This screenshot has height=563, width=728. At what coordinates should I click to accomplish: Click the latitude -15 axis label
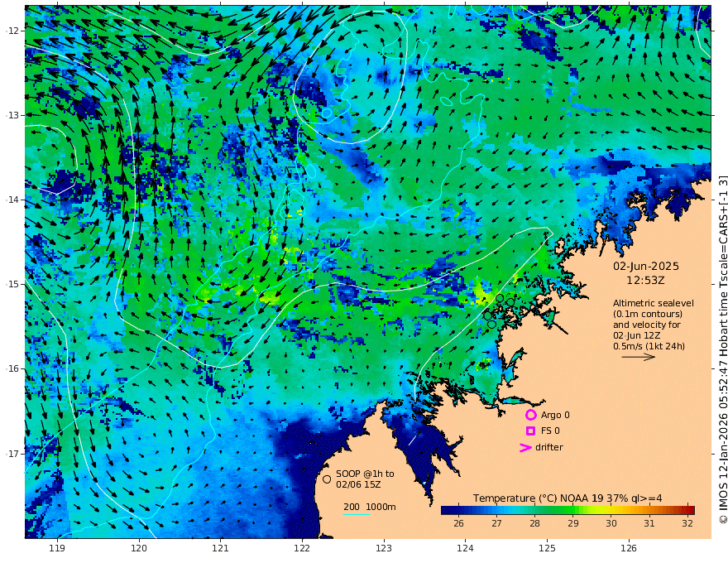click(12, 284)
